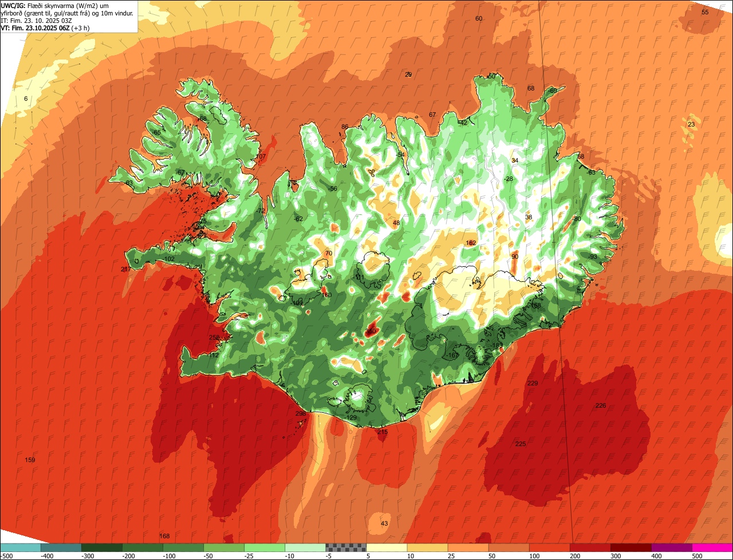
Task: Click the 'VT: Fim. 23.10.2025 06Z (+3 h)' line
Action: click(45, 28)
